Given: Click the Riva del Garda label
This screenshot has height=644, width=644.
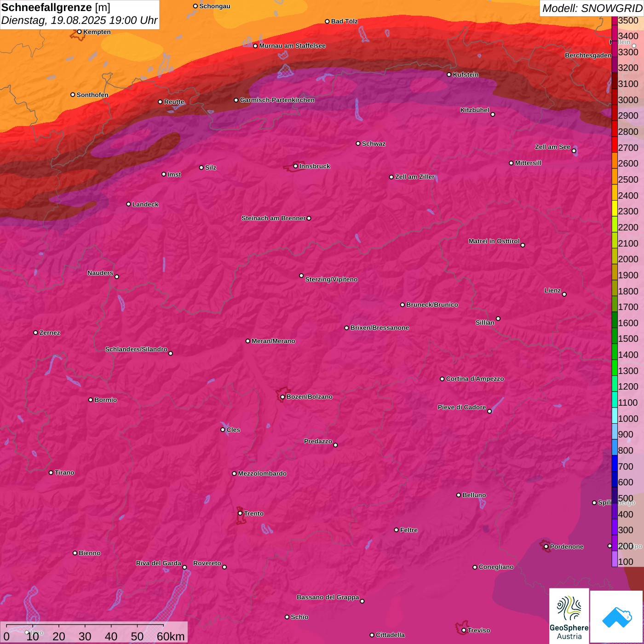Looking at the screenshot, I should tap(159, 563).
